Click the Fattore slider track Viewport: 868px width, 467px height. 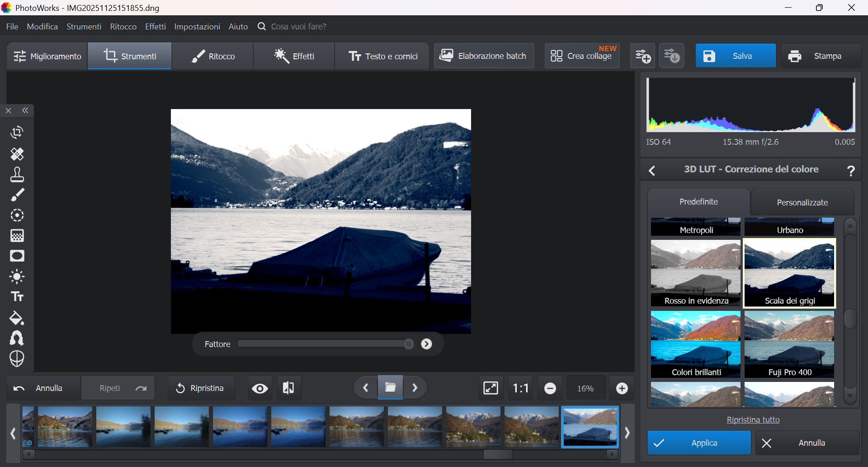click(x=321, y=344)
